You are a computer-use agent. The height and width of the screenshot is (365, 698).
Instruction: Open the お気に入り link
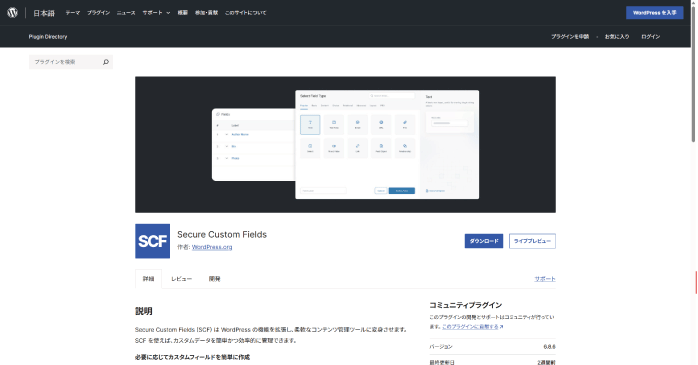pyautogui.click(x=617, y=36)
